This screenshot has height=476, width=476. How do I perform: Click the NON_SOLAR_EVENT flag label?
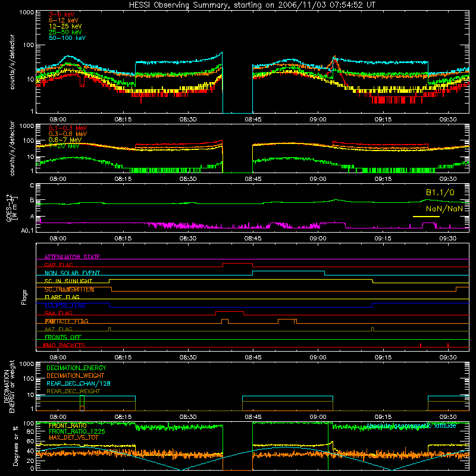coord(72,273)
